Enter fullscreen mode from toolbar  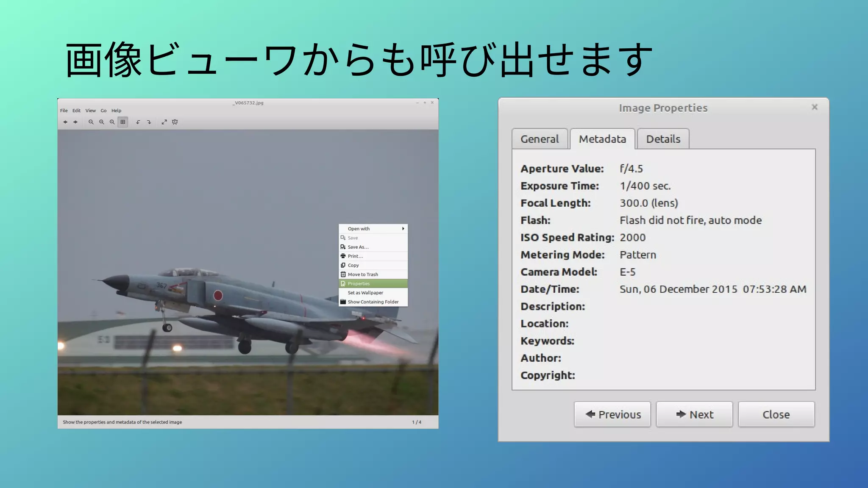click(x=164, y=122)
